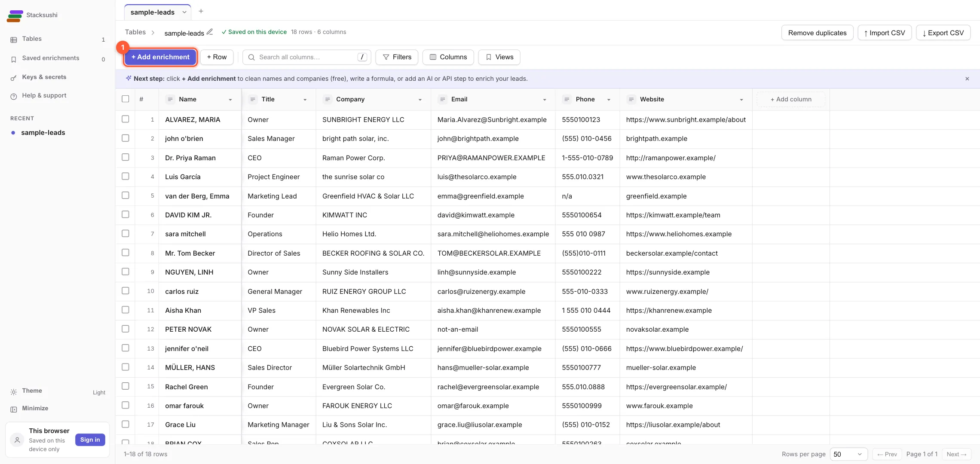Click Export CSV
980x464 pixels.
click(943, 33)
